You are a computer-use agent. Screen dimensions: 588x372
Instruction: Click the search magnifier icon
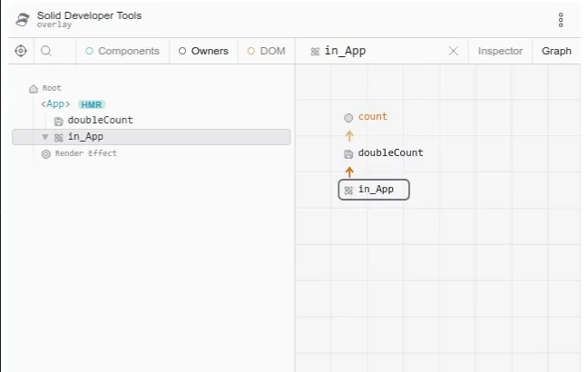[46, 51]
